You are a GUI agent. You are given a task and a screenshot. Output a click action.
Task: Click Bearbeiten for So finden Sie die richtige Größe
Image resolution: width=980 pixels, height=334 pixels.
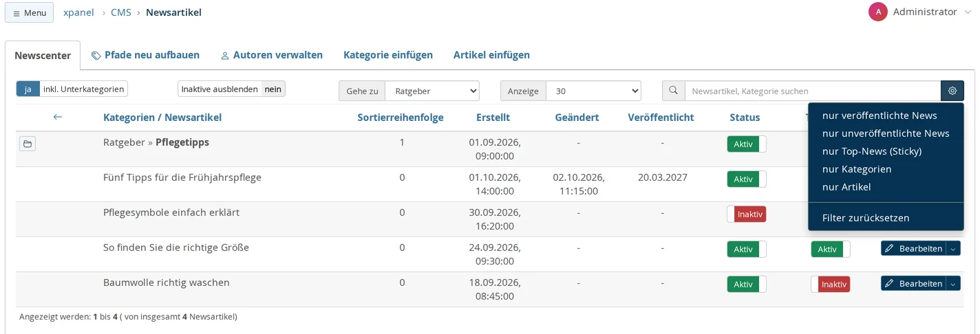coord(913,248)
